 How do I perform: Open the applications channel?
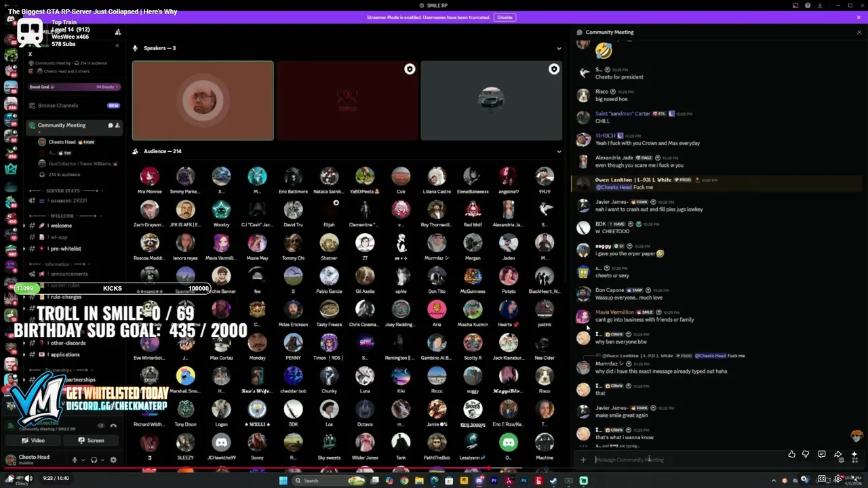(65, 354)
